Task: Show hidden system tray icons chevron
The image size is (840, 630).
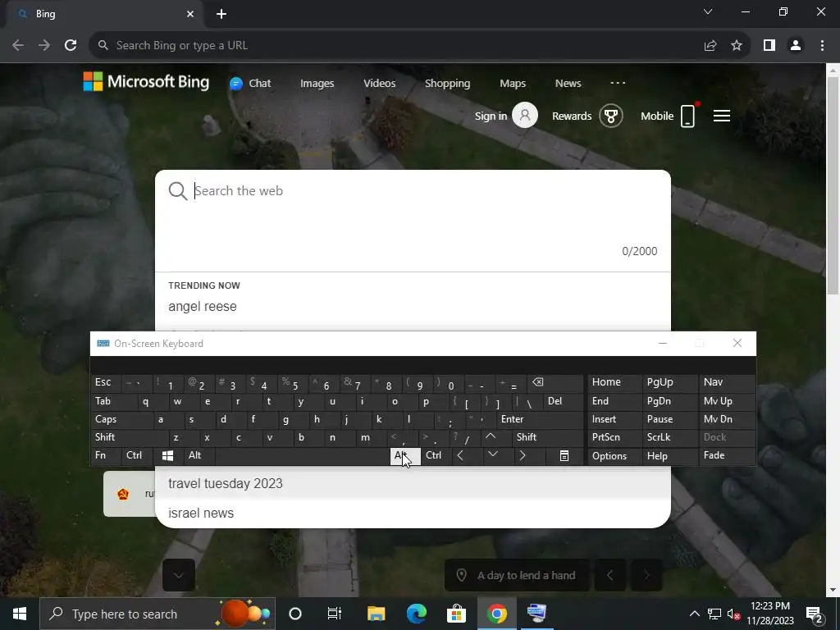Action: click(694, 614)
